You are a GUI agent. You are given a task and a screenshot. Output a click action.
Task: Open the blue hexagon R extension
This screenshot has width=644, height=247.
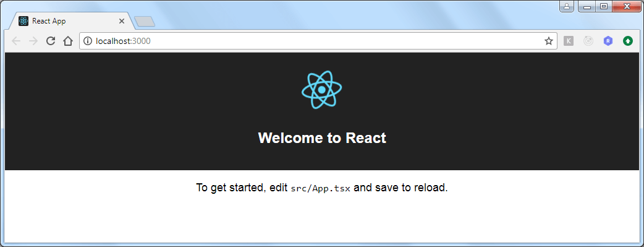(608, 41)
